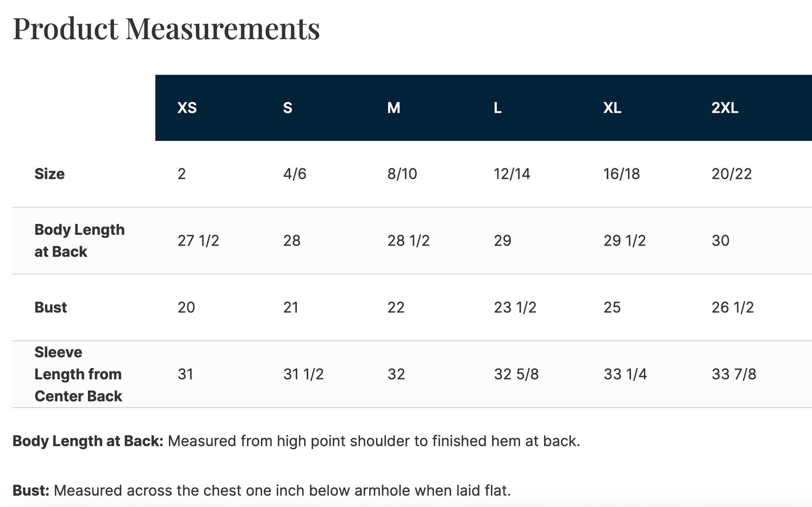Click the L column header
The image size is (812, 507).
[x=497, y=108]
